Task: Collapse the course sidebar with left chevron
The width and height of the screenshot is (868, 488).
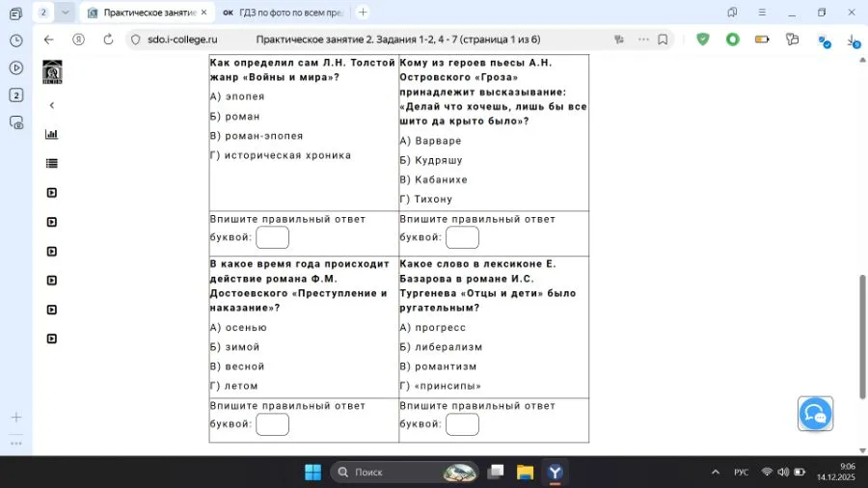Action: click(x=52, y=105)
